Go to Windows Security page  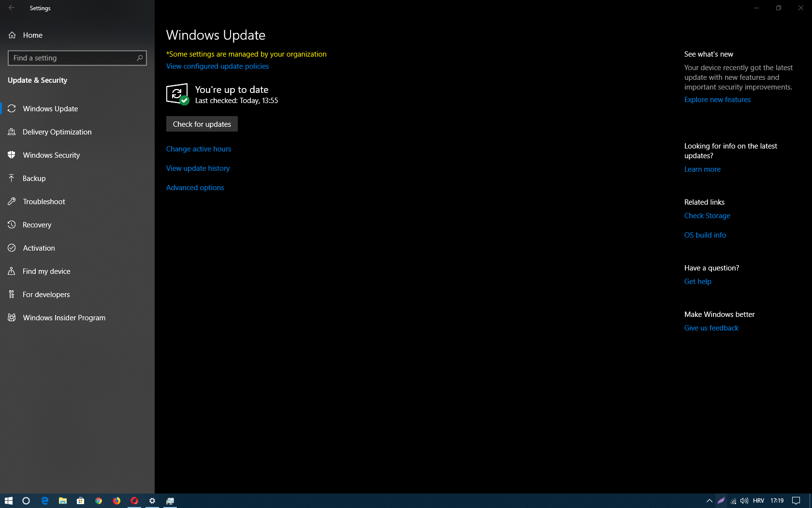coord(77,155)
